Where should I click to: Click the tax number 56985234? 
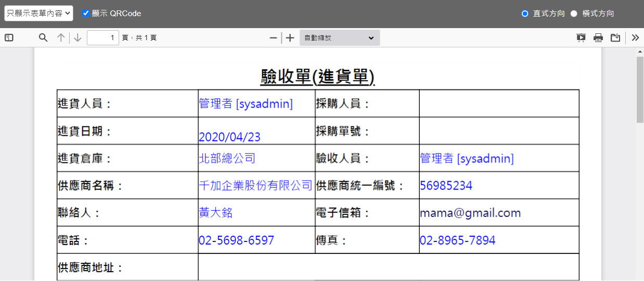click(446, 186)
